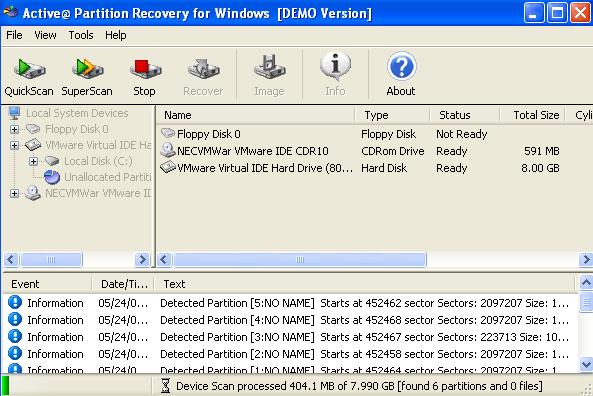Expand the VMware Virtual IDE tree node
This screenshot has height=396, width=593.
[14, 145]
